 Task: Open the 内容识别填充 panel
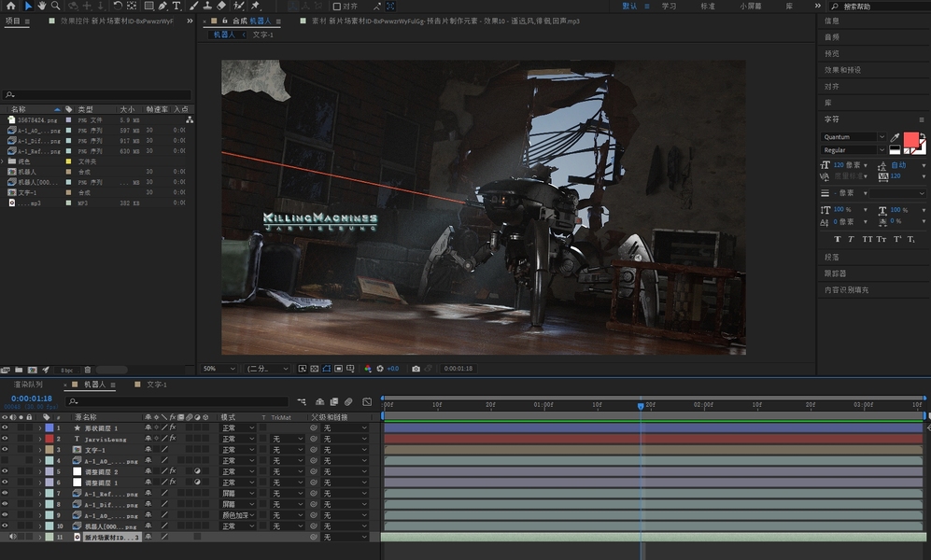click(846, 290)
